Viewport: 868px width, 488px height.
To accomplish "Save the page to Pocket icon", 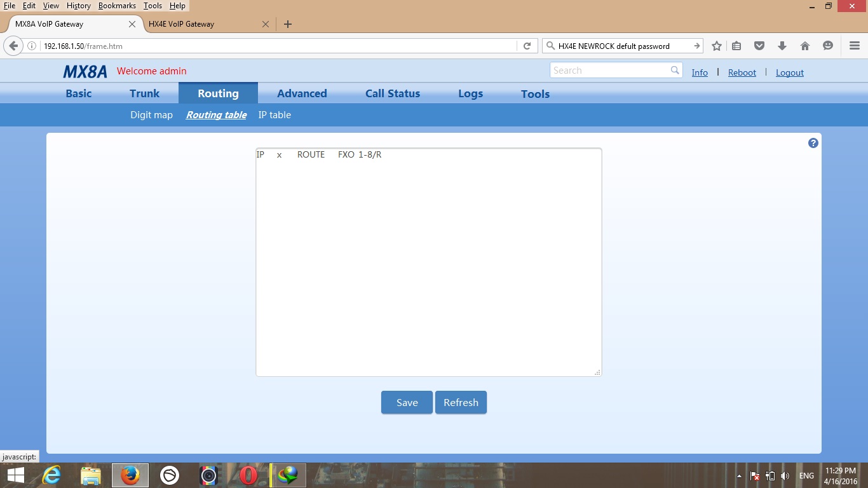I will (x=759, y=46).
